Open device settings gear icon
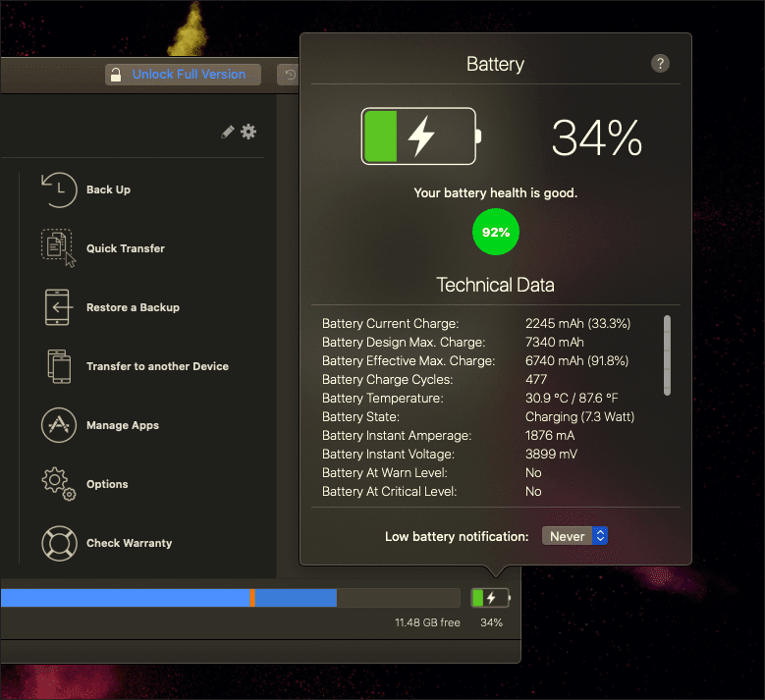This screenshot has height=700, width=765. coord(248,132)
